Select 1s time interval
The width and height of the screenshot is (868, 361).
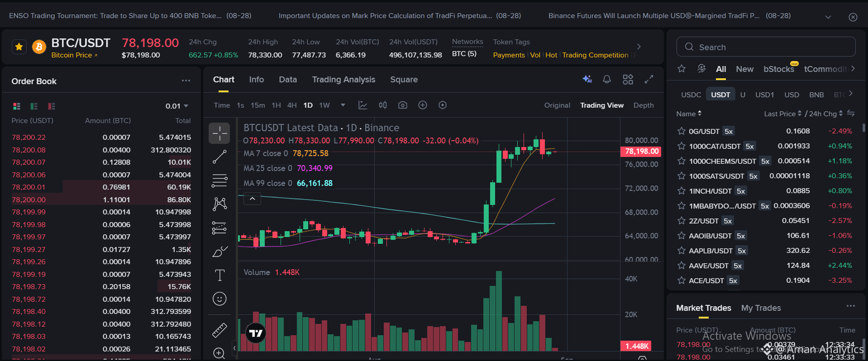pyautogui.click(x=240, y=105)
